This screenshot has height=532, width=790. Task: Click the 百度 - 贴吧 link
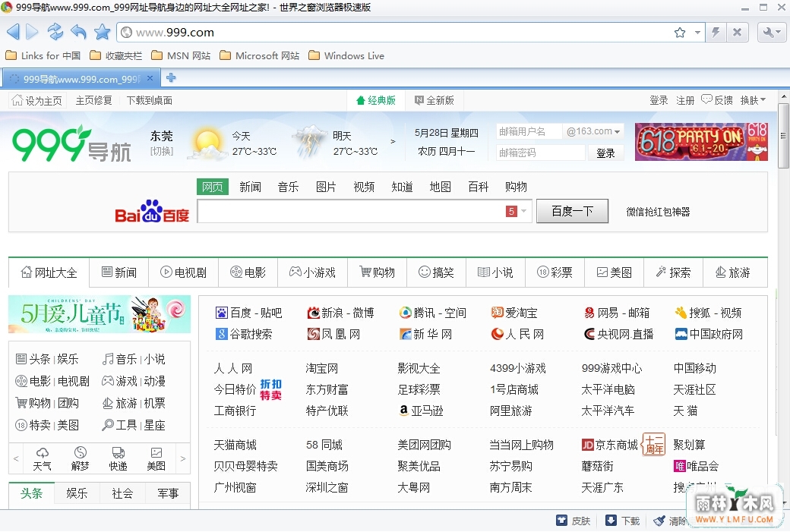(x=248, y=313)
